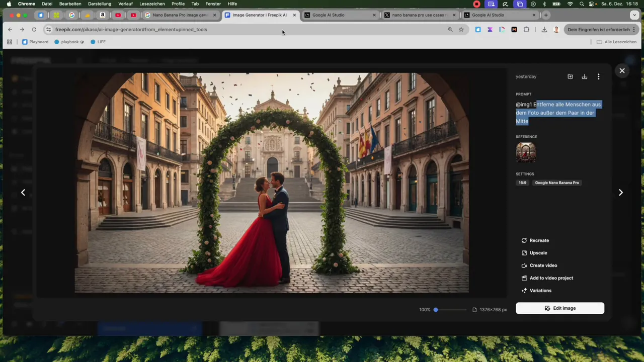Toggle bookmark star in the address bar
The width and height of the screenshot is (644, 362).
click(461, 29)
